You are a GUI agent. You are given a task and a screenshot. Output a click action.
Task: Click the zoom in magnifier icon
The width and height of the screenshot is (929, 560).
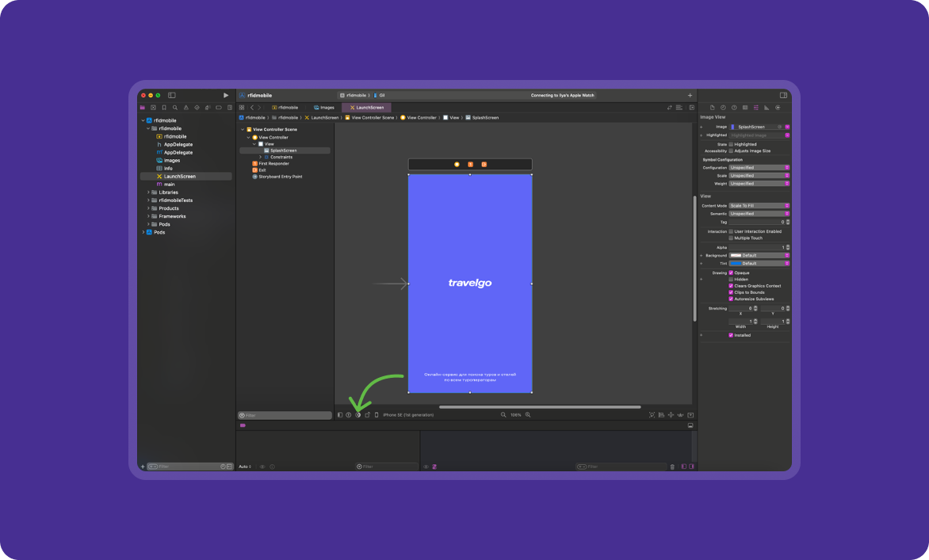(528, 415)
